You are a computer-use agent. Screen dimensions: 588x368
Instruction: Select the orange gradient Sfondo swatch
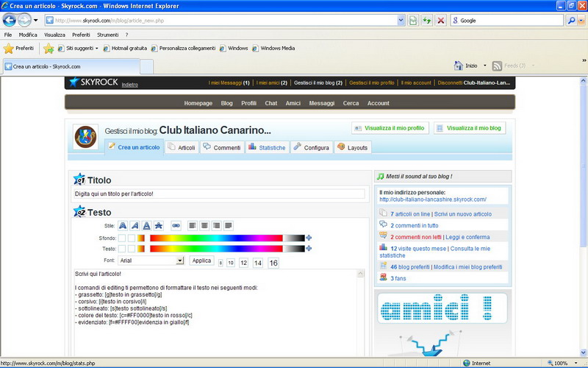pyautogui.click(x=141, y=238)
